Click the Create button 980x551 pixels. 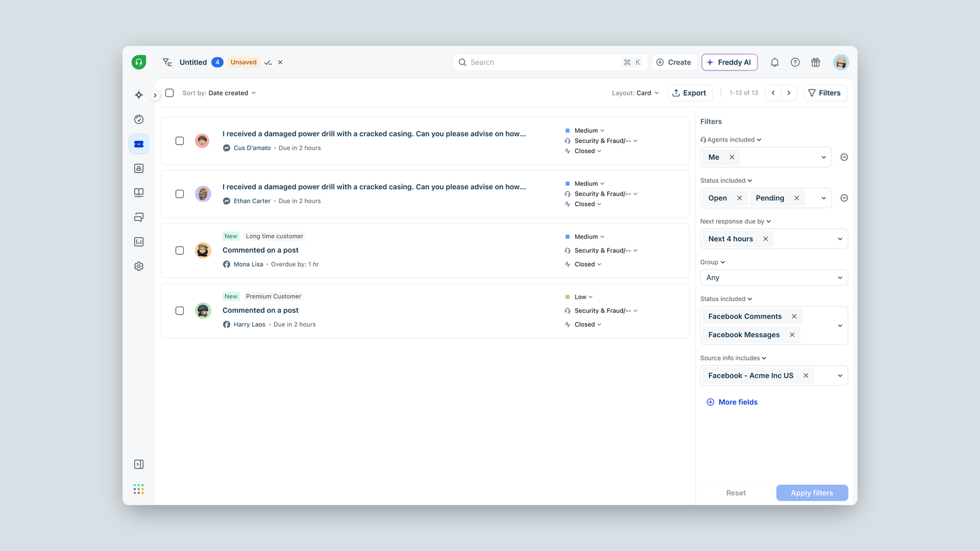pos(674,62)
